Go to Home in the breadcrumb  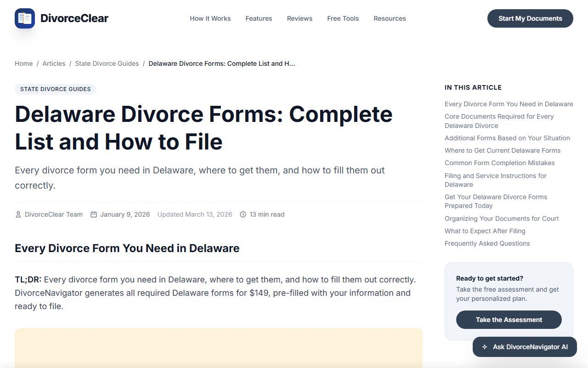point(23,63)
